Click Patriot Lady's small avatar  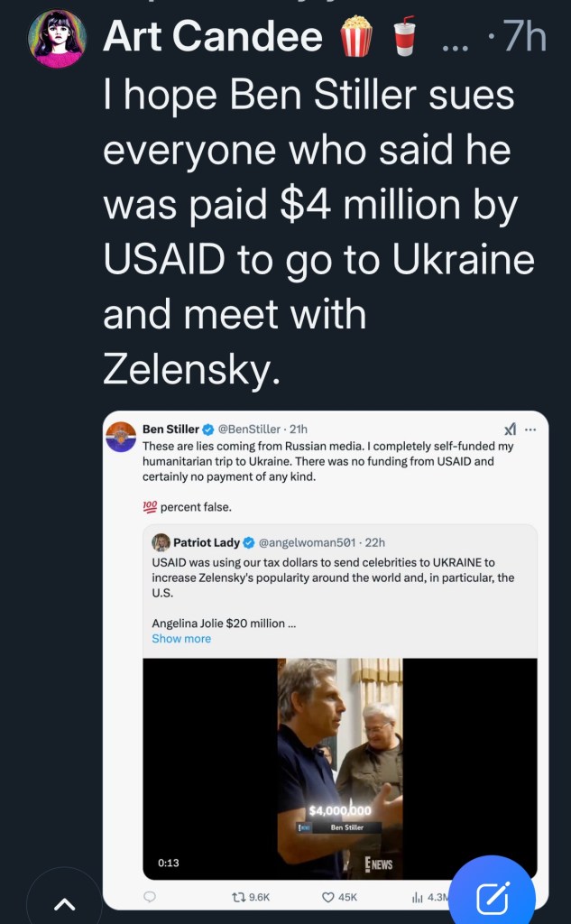[161, 542]
